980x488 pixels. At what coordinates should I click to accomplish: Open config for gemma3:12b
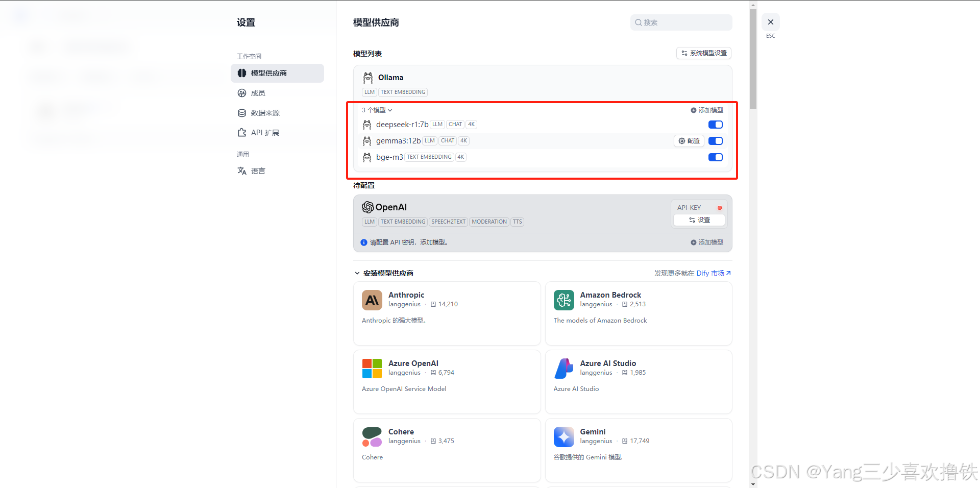(x=689, y=141)
